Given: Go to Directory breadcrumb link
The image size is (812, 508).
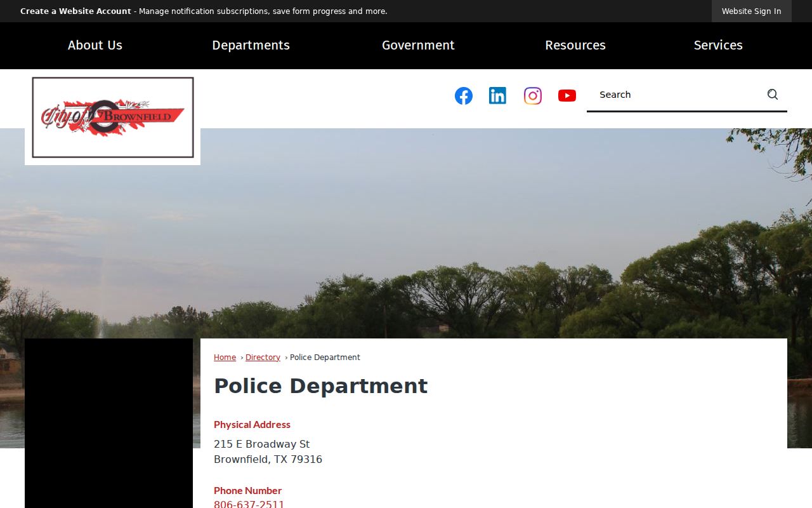Looking at the screenshot, I should coord(263,358).
